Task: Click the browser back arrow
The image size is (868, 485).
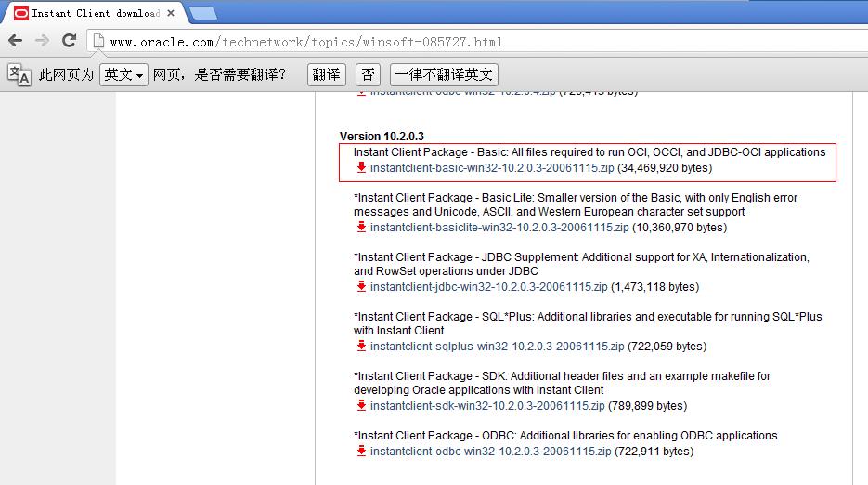Action: [x=16, y=41]
